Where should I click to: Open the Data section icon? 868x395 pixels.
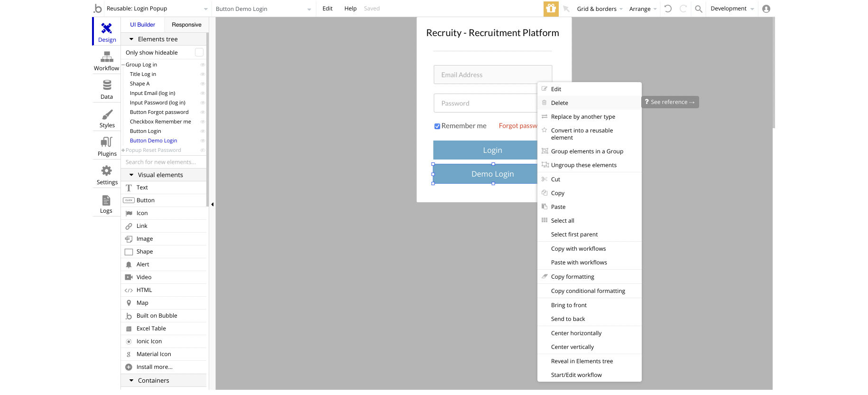coord(107,89)
